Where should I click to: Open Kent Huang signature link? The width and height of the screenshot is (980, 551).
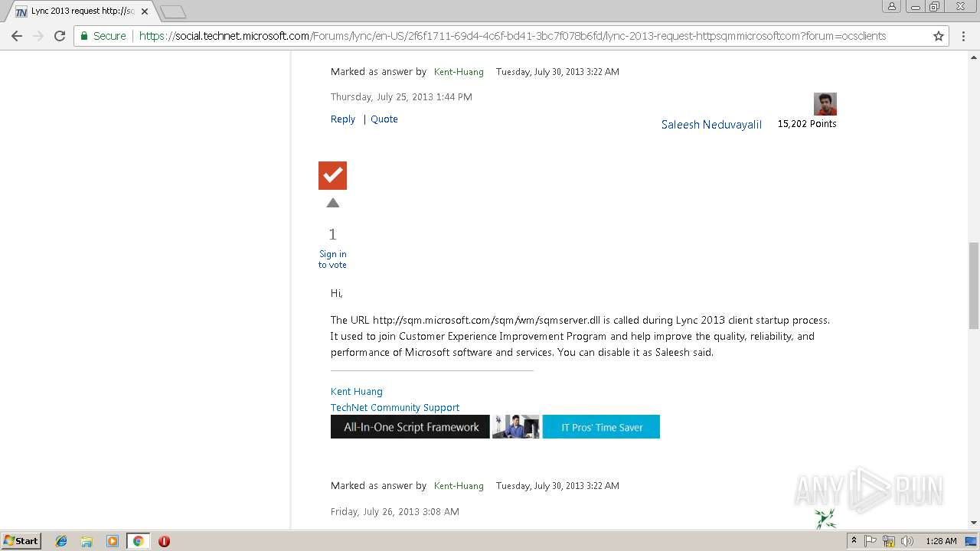(x=357, y=391)
